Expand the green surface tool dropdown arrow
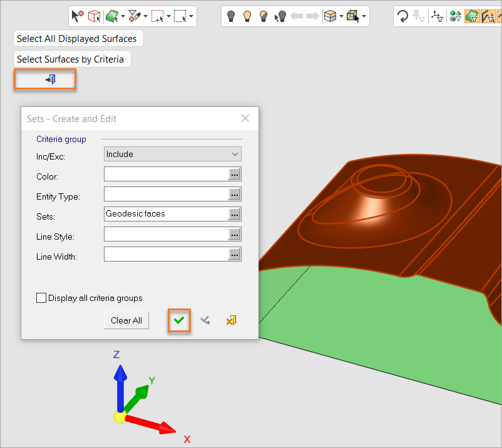The image size is (502, 448). point(123,16)
